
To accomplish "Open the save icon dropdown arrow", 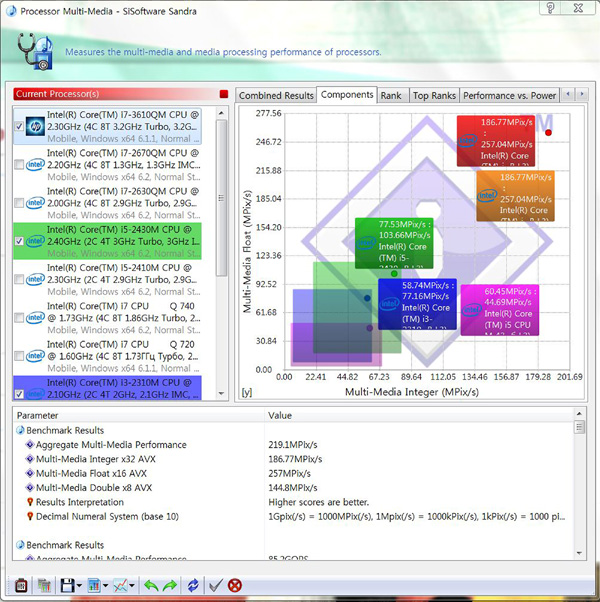I will pos(79,586).
